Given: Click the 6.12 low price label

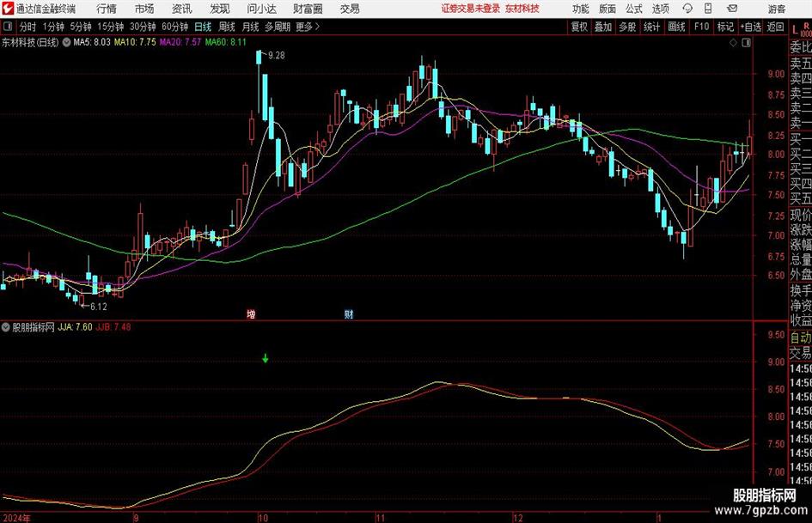Looking at the screenshot, I should (x=99, y=307).
